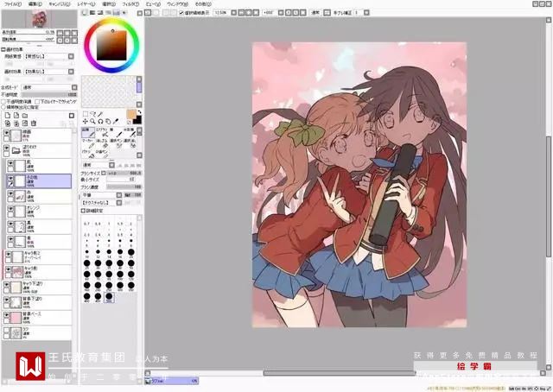
Task: Hide the 黒 layer eye
Action: (x=10, y=224)
